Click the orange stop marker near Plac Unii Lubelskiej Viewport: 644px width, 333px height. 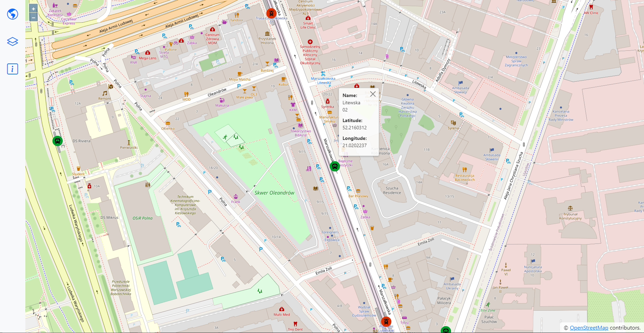pos(386,322)
